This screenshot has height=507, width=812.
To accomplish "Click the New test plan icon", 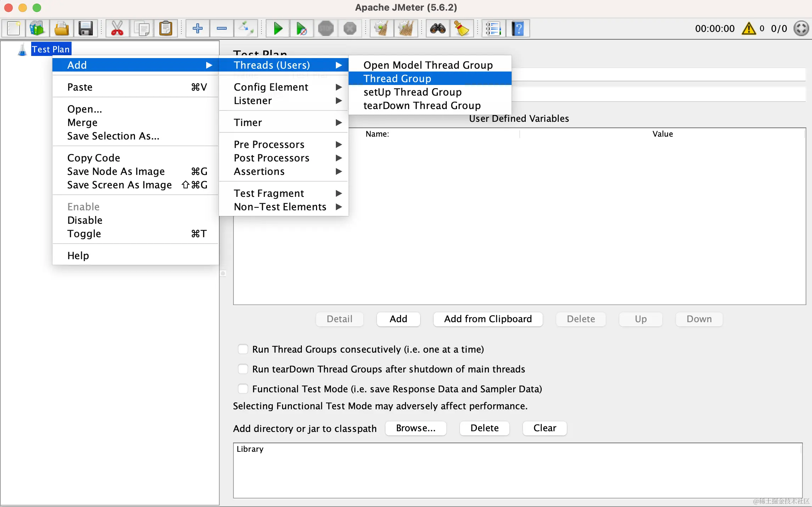I will pyautogui.click(x=13, y=28).
